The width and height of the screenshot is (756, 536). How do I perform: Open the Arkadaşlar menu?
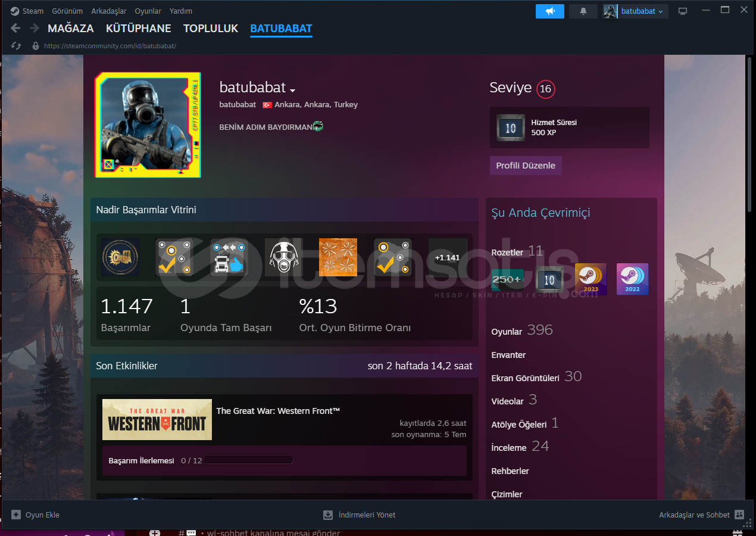[x=109, y=11]
